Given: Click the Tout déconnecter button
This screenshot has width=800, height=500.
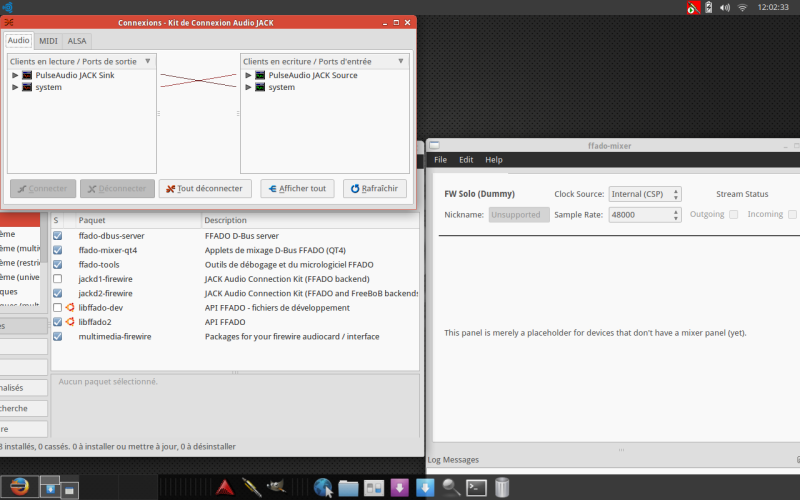Looking at the screenshot, I should click(205, 188).
